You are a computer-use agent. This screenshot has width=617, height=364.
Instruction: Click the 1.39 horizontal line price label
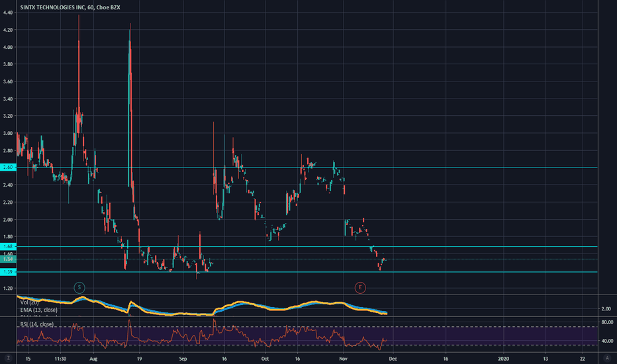point(8,272)
